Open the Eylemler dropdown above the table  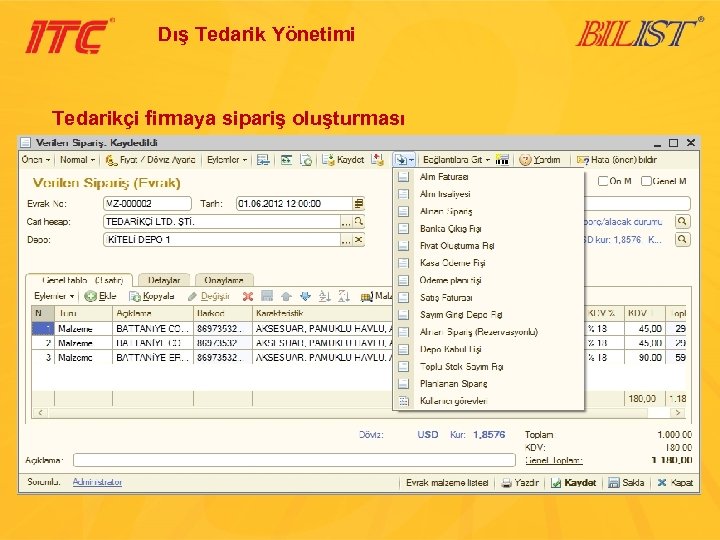(x=54, y=296)
